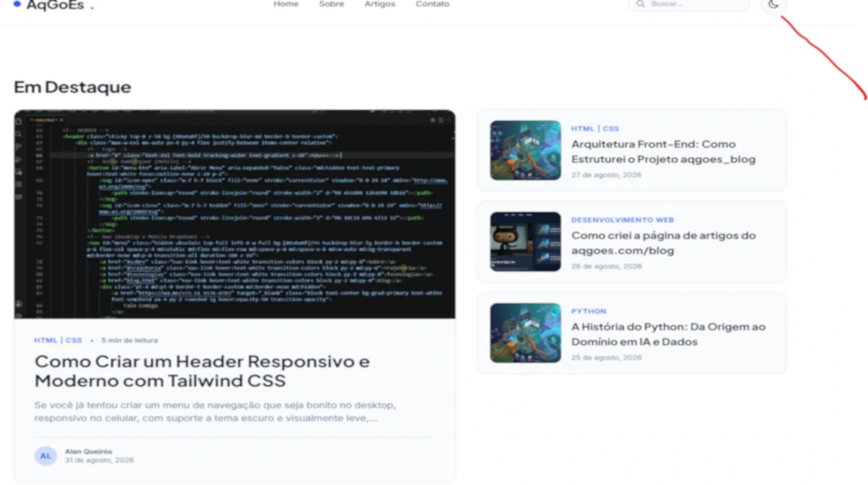Viewport: 868px width, 485px height.
Task: Click the 25 de agosto, 2026 date
Action: pyautogui.click(x=606, y=358)
